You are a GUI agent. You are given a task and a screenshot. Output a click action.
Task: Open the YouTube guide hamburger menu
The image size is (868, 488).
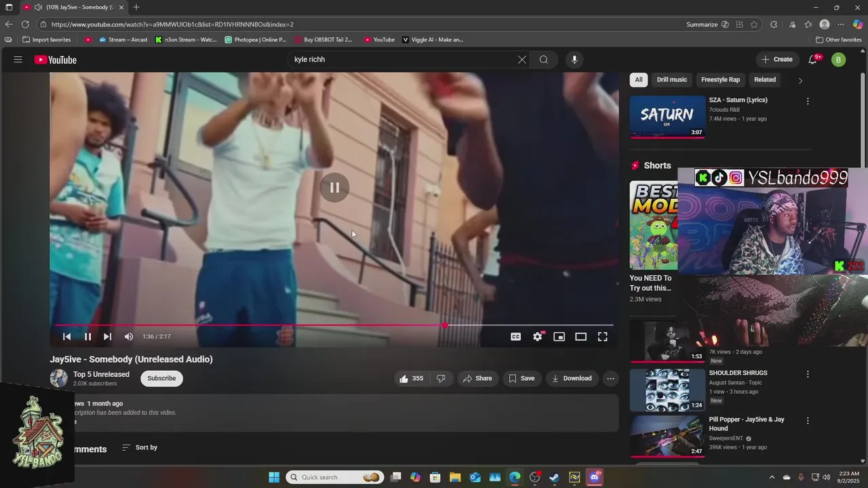(x=18, y=60)
